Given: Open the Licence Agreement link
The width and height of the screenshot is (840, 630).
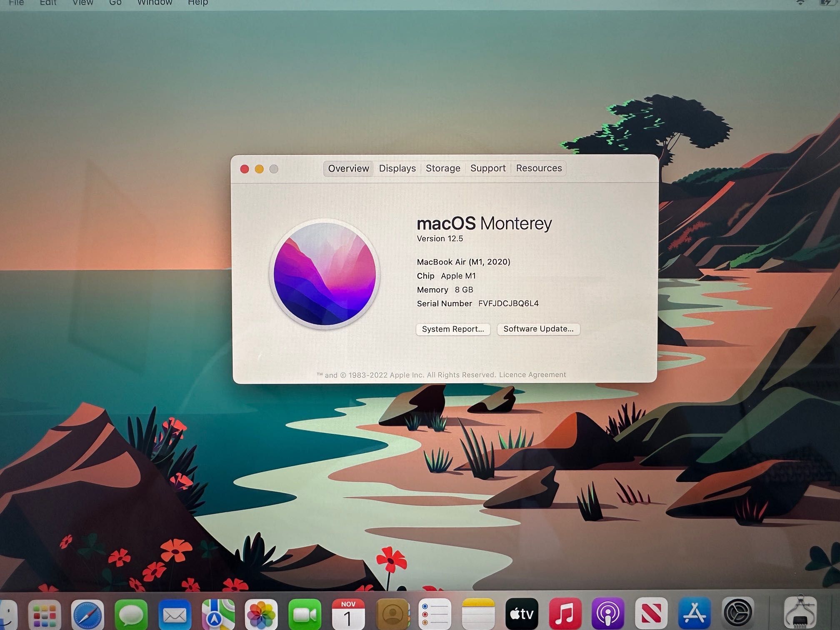Looking at the screenshot, I should click(x=532, y=375).
